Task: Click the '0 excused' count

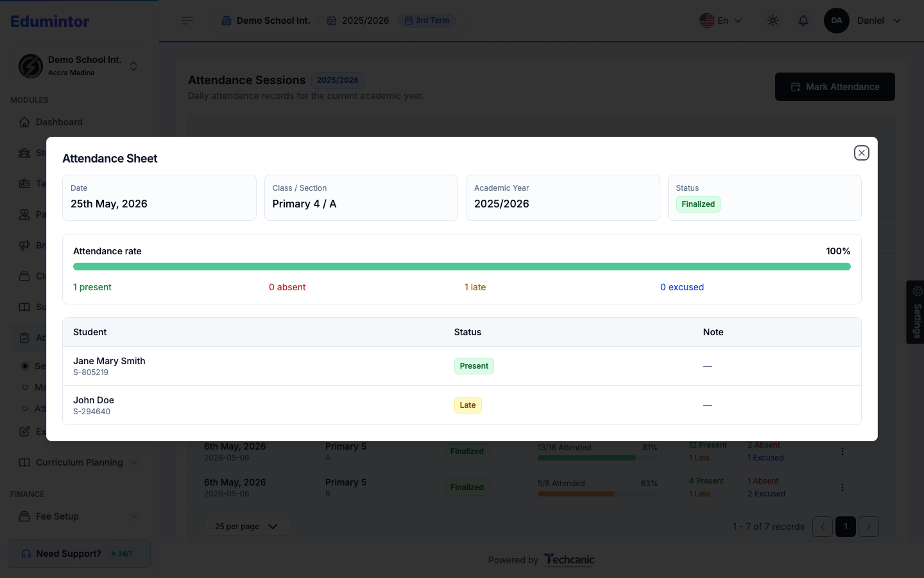Action: point(682,287)
